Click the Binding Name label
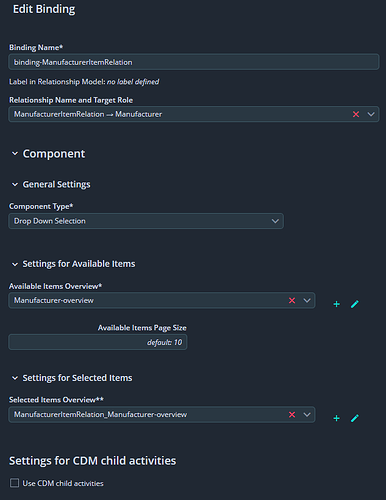The width and height of the screenshot is (386, 500). (36, 47)
